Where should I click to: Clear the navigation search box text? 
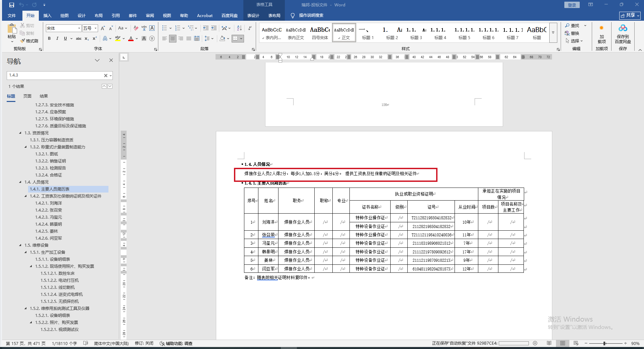point(106,76)
